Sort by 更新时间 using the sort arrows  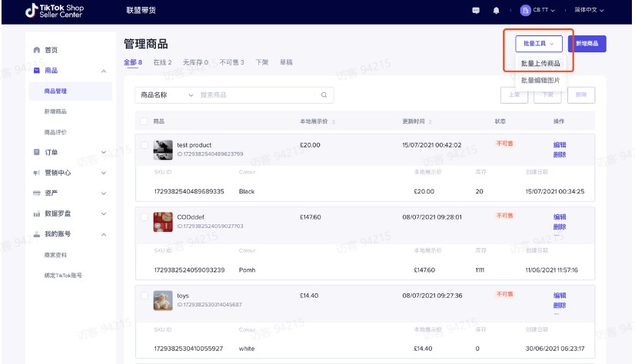[432, 121]
